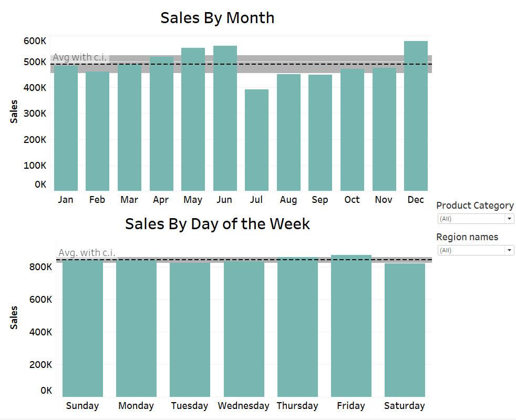Select the July sales bar
Screen dimensions: 516x420
point(256,137)
